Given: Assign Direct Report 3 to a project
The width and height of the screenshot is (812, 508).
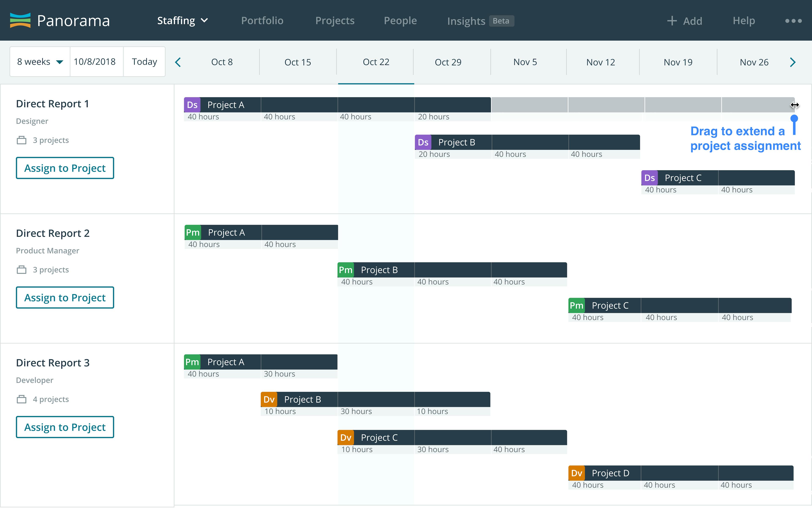Looking at the screenshot, I should (65, 427).
